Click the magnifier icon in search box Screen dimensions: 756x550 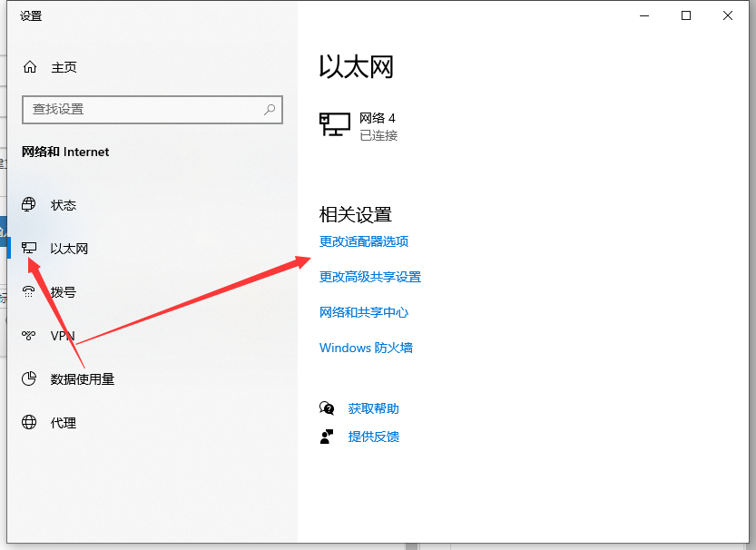(270, 109)
